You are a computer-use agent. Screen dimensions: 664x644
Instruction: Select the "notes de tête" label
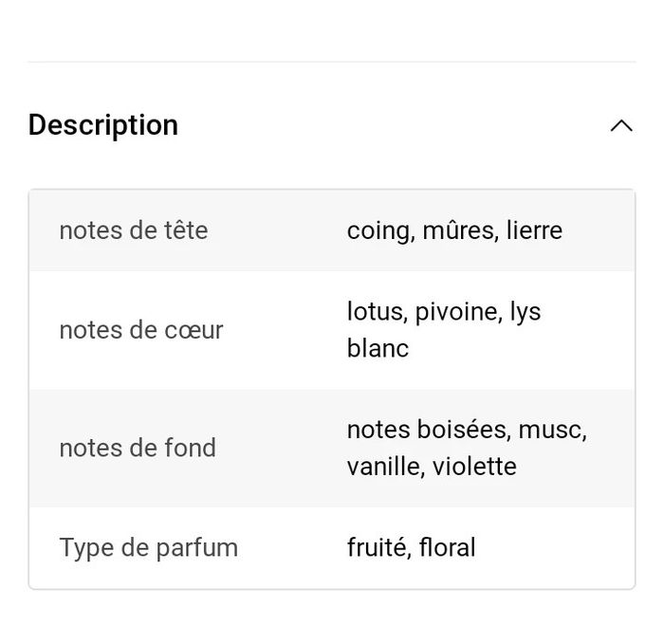(134, 230)
